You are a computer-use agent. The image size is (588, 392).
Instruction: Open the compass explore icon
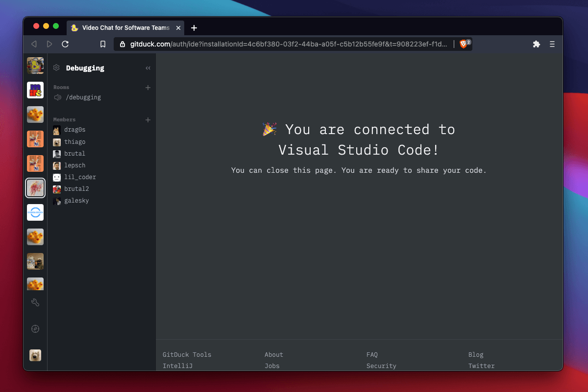tap(35, 329)
